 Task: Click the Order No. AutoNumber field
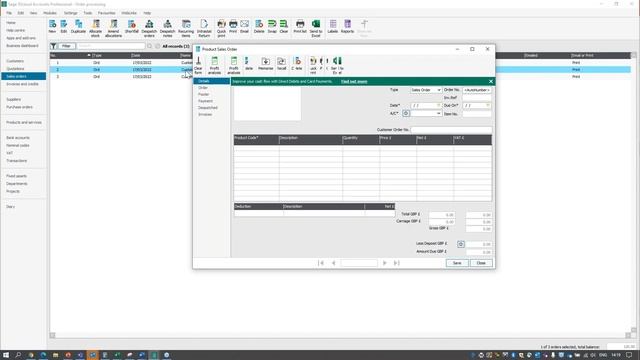coord(477,90)
